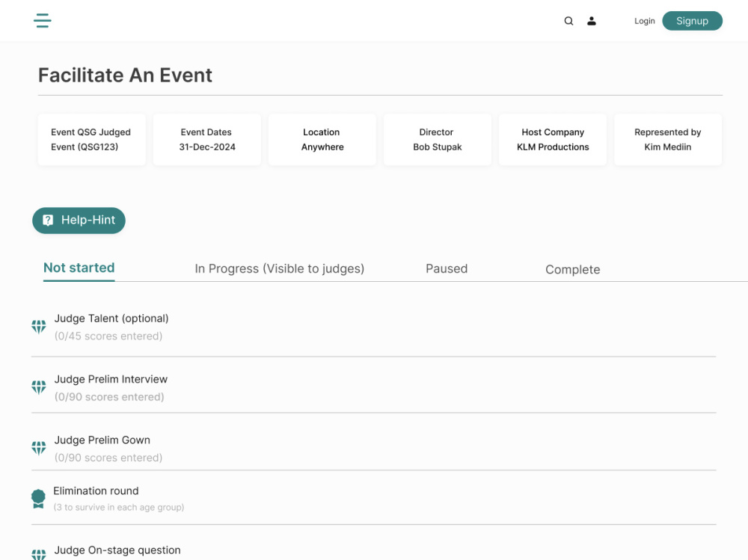Image resolution: width=748 pixels, height=560 pixels.
Task: Open Judge Talent (optional) item
Action: coord(373,327)
